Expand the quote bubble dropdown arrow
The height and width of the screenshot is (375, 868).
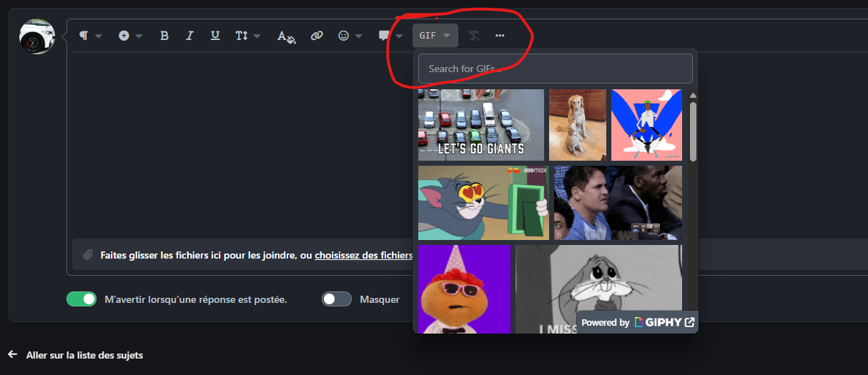pyautogui.click(x=399, y=36)
